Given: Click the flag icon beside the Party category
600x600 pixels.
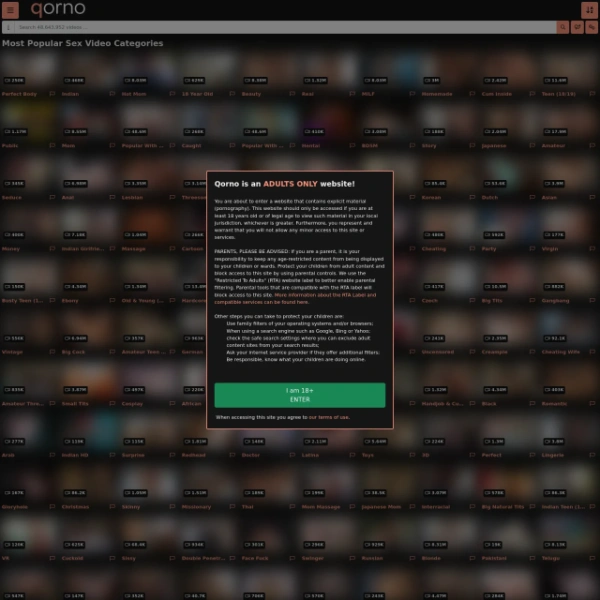Looking at the screenshot, I should 532,249.
